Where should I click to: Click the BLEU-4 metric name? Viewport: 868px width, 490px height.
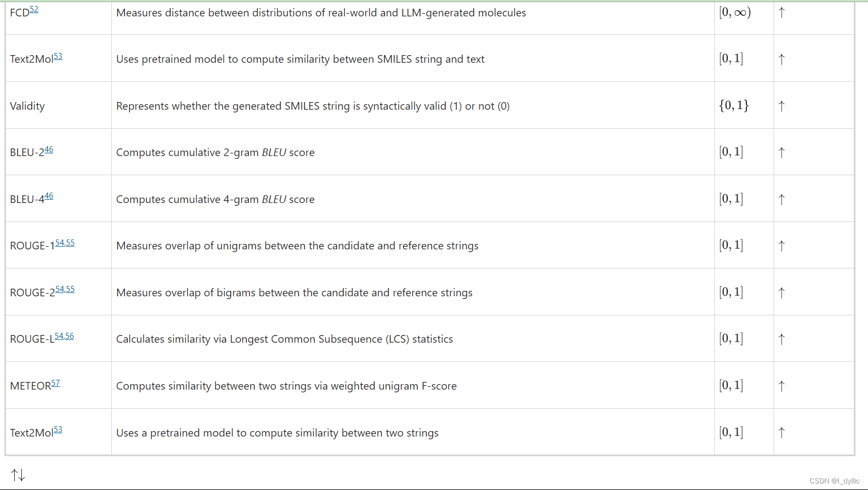coord(27,199)
